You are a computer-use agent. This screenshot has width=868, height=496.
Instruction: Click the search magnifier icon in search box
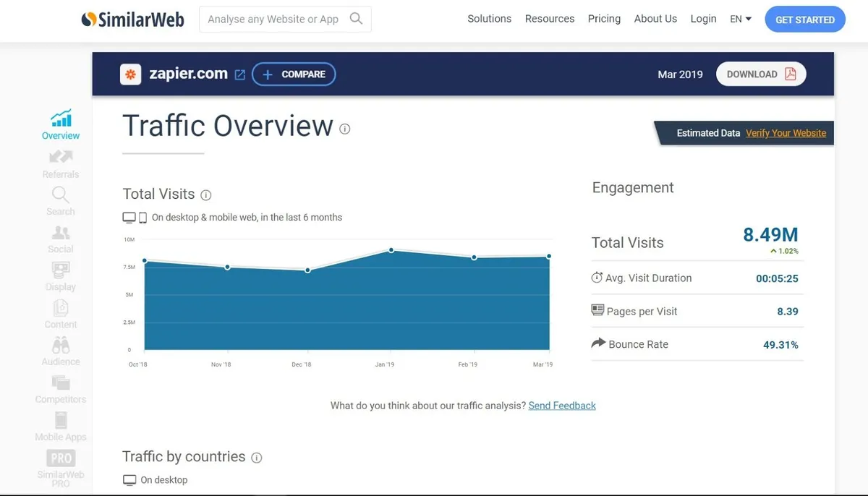pyautogui.click(x=356, y=19)
